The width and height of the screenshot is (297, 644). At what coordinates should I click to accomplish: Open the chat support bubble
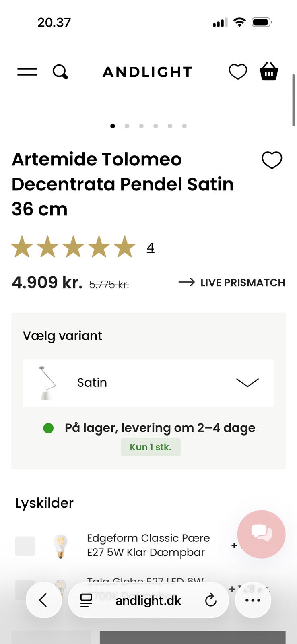click(261, 534)
